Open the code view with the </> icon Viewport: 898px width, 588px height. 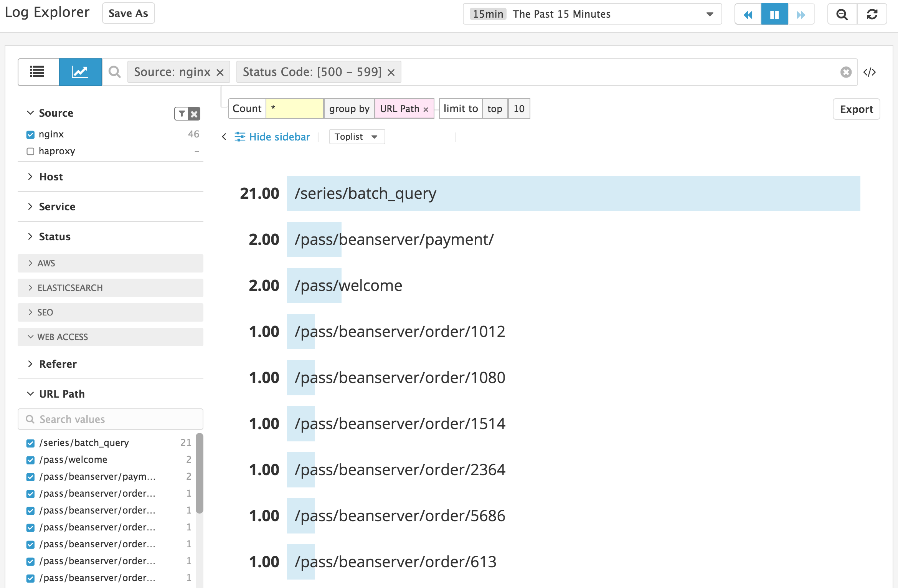pyautogui.click(x=870, y=72)
